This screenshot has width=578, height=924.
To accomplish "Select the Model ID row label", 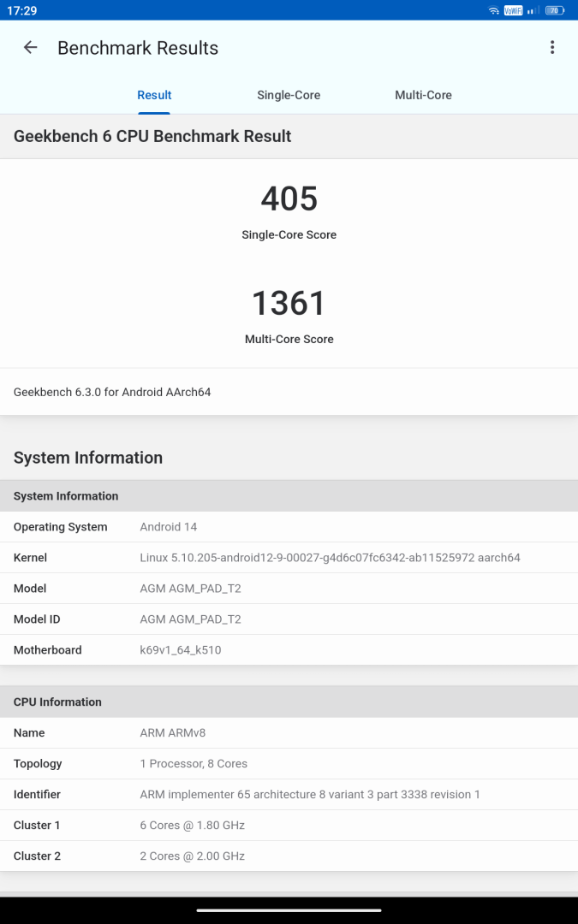I will pyautogui.click(x=37, y=619).
